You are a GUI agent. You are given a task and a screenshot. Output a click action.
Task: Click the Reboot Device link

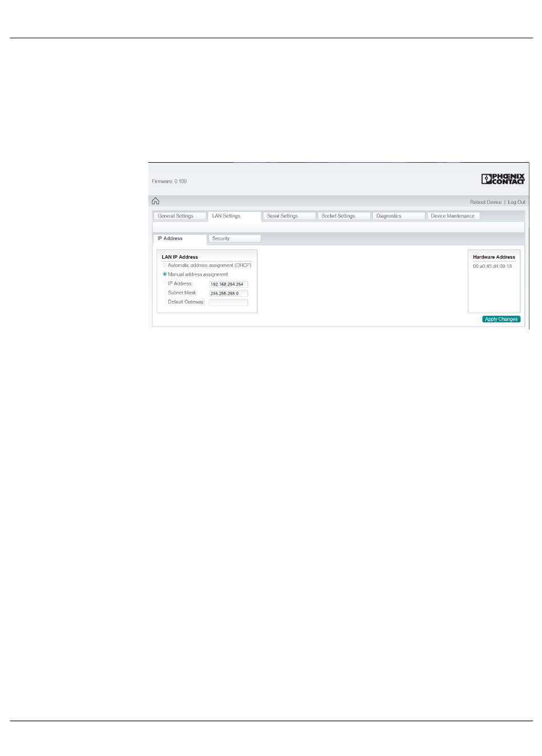pos(486,202)
